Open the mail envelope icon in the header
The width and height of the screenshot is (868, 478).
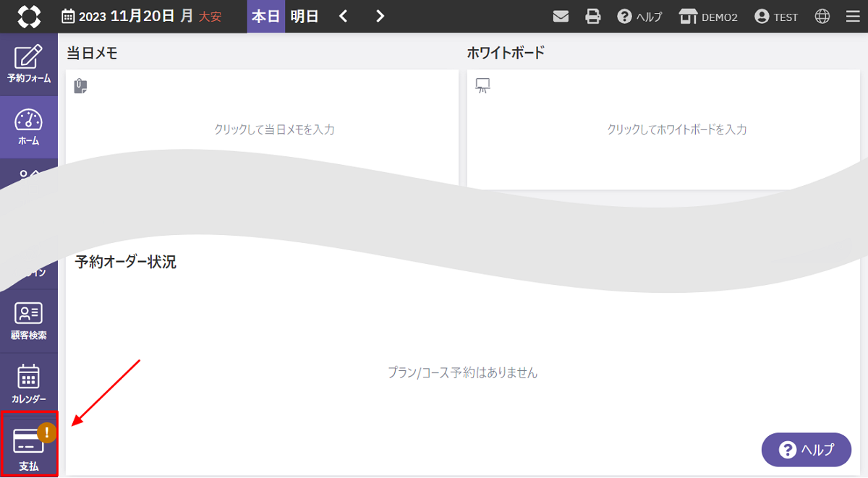[x=561, y=17]
